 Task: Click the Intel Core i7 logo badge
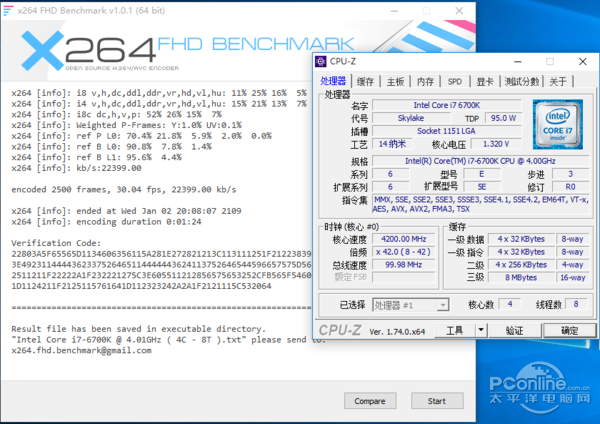point(558,124)
